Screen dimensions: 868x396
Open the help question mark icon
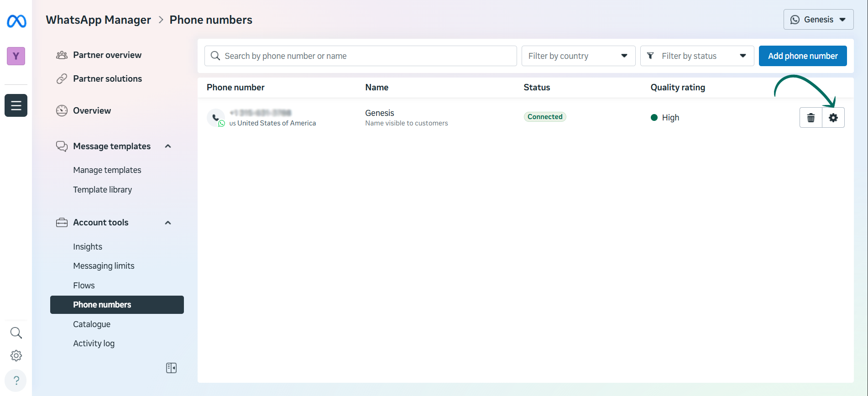coord(16,380)
